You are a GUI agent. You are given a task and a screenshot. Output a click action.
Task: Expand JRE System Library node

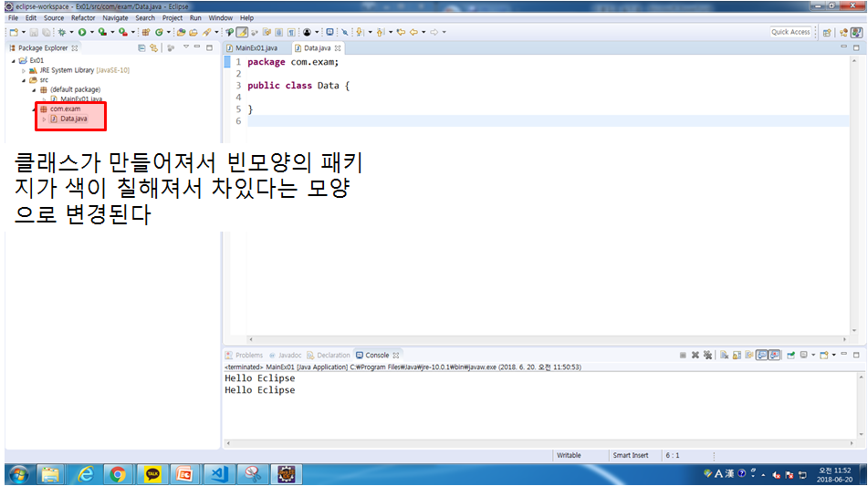pyautogui.click(x=24, y=70)
